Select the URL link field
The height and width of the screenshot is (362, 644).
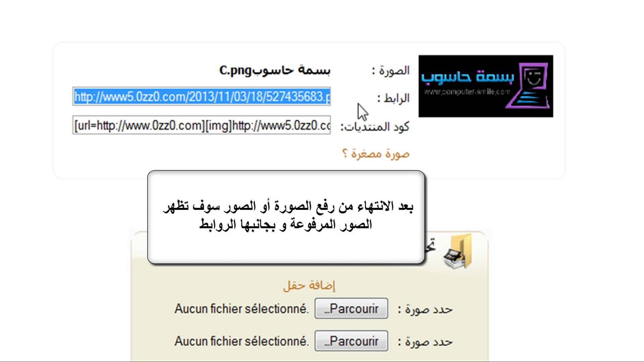(x=201, y=96)
